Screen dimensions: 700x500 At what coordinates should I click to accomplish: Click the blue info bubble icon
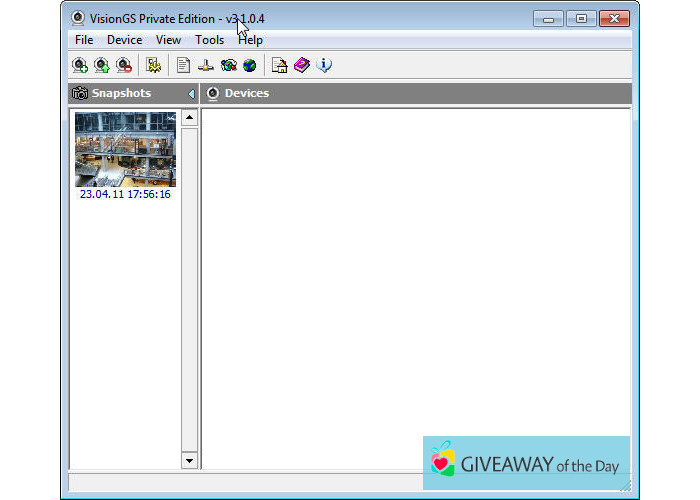coord(324,66)
